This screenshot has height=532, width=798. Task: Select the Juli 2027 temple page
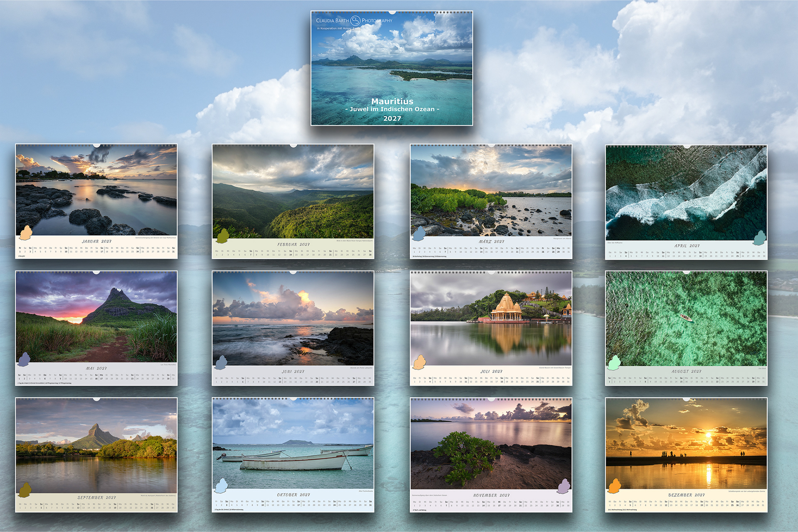point(491,328)
